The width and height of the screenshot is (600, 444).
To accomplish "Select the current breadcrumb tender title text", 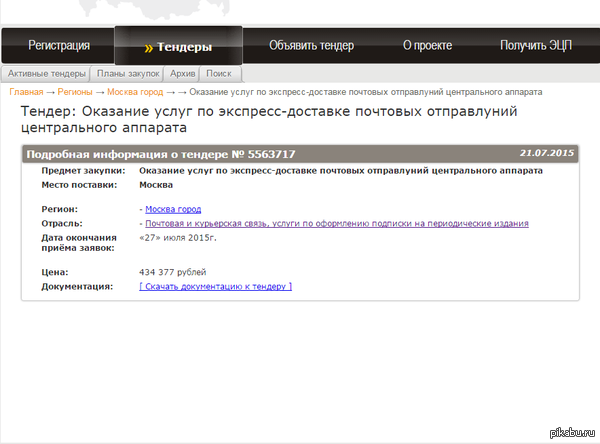I will [x=366, y=92].
